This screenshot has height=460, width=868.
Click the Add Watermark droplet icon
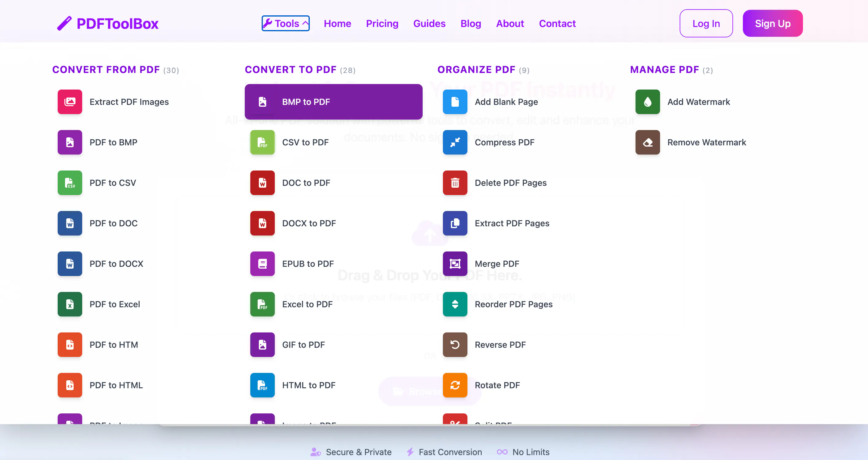coord(648,102)
